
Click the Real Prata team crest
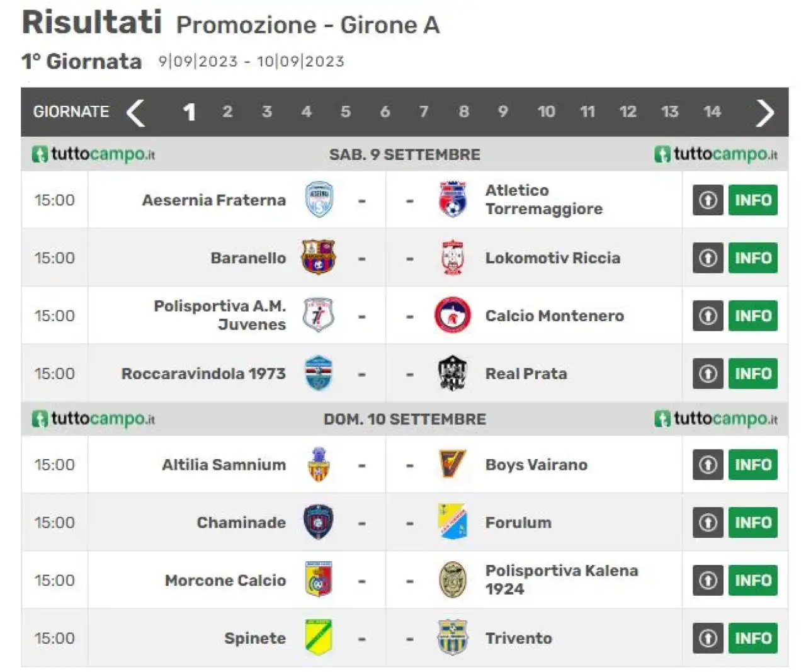pyautogui.click(x=452, y=373)
